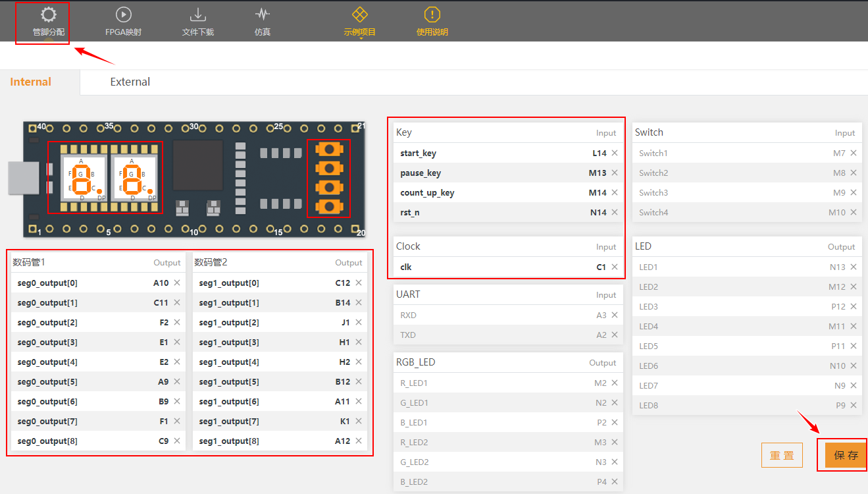Switch to the External tab
This screenshot has height=494, width=868.
coord(130,82)
